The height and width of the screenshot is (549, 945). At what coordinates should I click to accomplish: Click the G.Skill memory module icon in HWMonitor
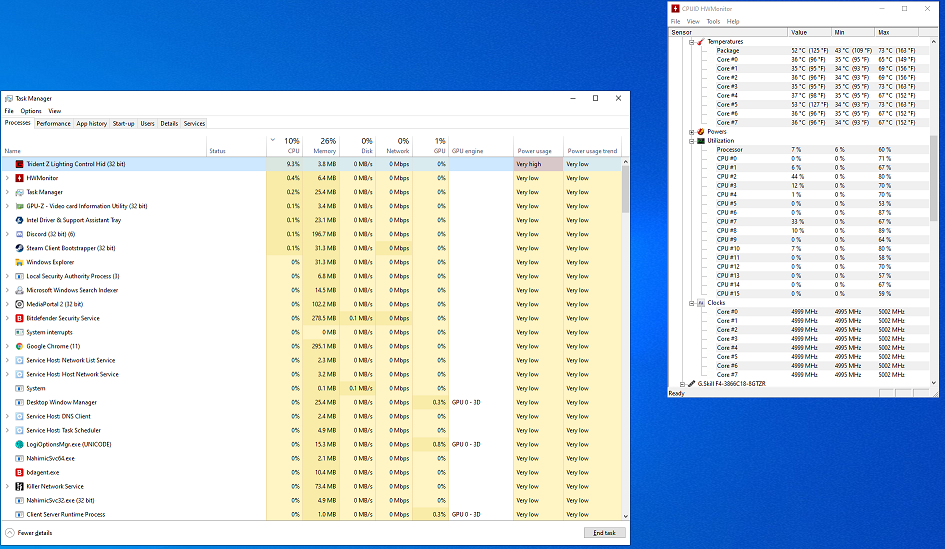pos(691,383)
